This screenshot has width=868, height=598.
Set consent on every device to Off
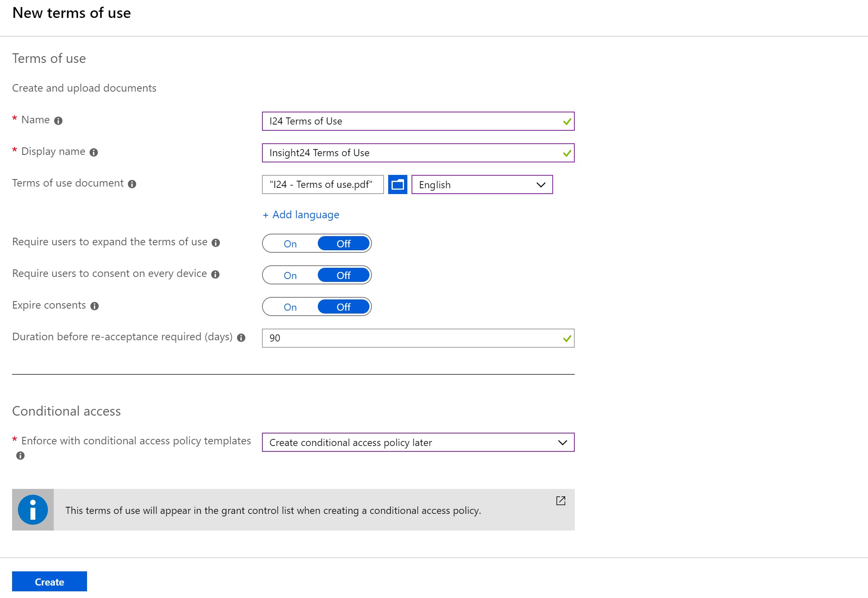[x=344, y=275]
